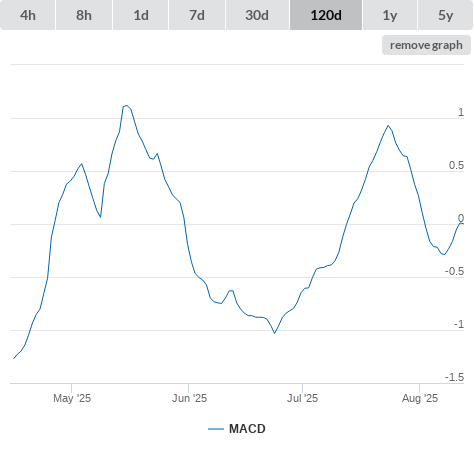474x455 pixels.
Task: Click the y-axis value 1 label
Action: 461,112
